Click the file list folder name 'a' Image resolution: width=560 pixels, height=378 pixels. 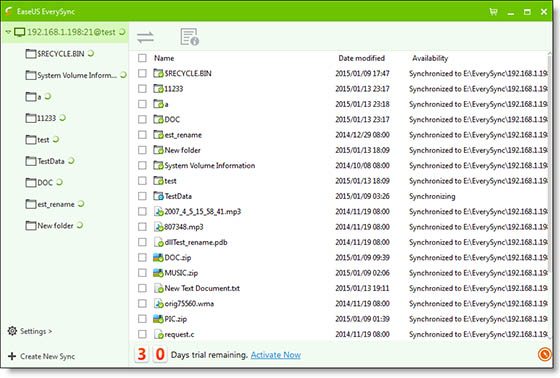(166, 104)
